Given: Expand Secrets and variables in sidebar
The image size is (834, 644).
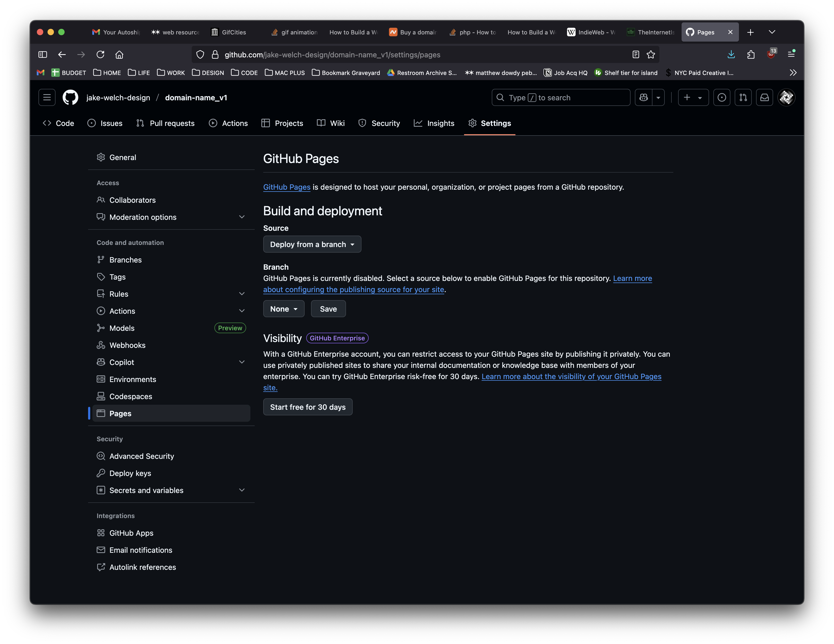Looking at the screenshot, I should click(x=171, y=490).
